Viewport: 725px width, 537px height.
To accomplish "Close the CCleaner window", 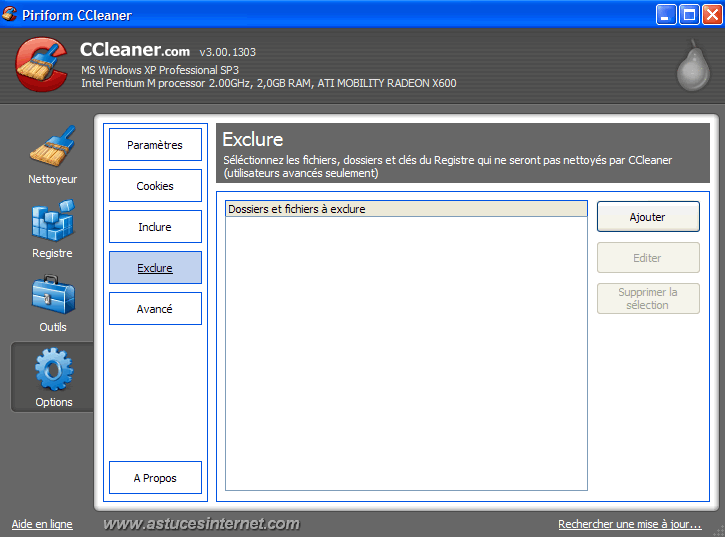I will click(713, 15).
